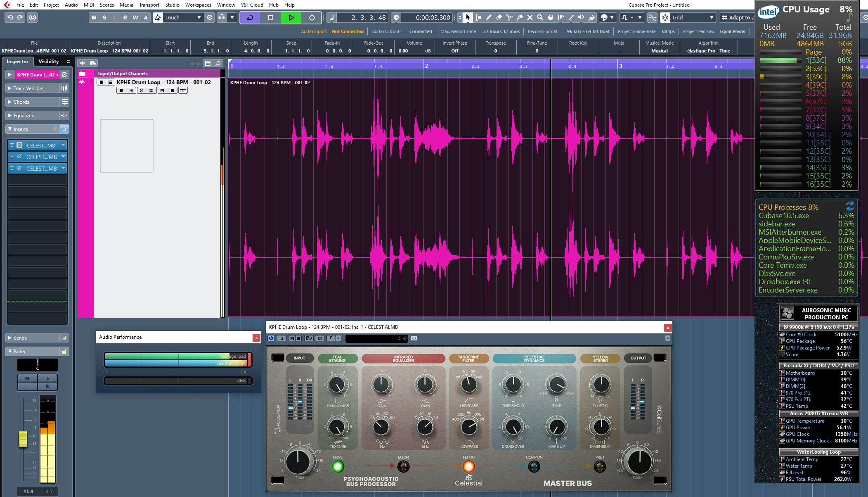Undo the last action in toolbar
The width and height of the screenshot is (868, 497).
tap(10, 17)
